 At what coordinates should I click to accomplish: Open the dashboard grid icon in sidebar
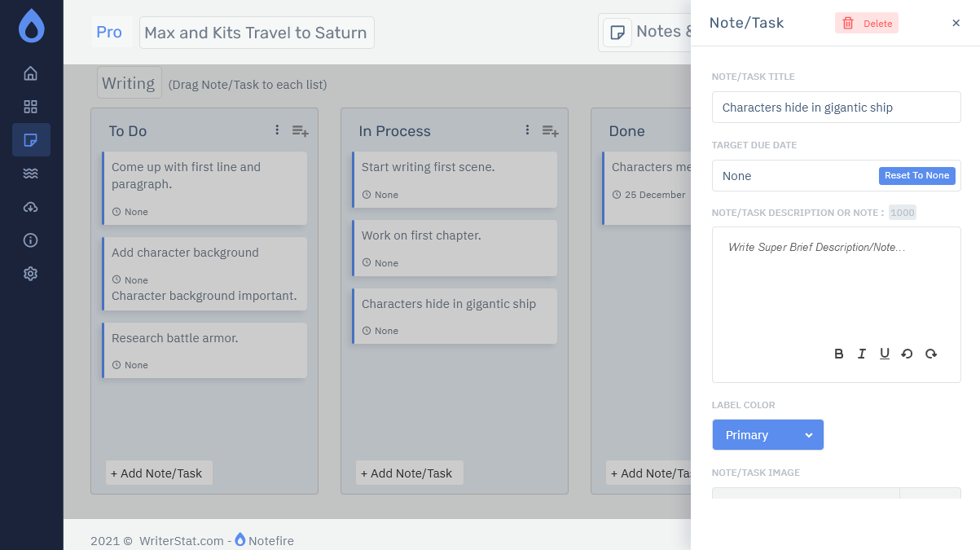[x=30, y=106]
